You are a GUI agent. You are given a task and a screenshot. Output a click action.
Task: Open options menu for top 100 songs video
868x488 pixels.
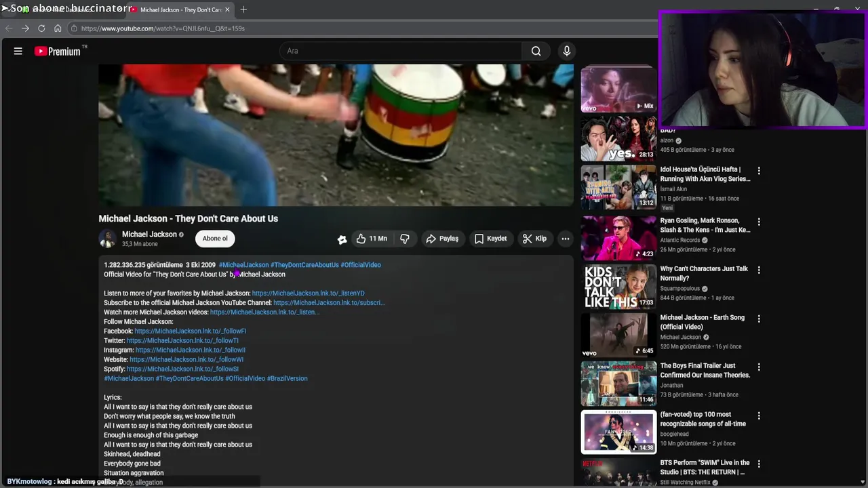(x=759, y=416)
